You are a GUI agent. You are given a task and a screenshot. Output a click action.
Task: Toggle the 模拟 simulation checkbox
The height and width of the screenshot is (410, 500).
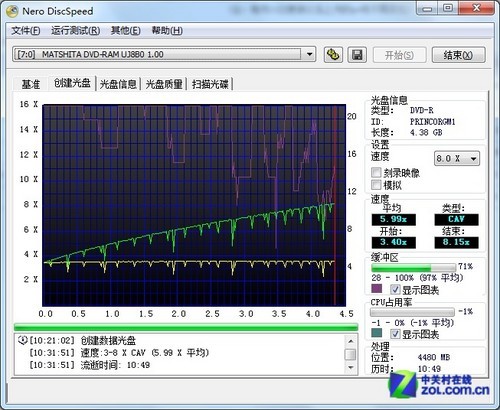click(x=376, y=185)
